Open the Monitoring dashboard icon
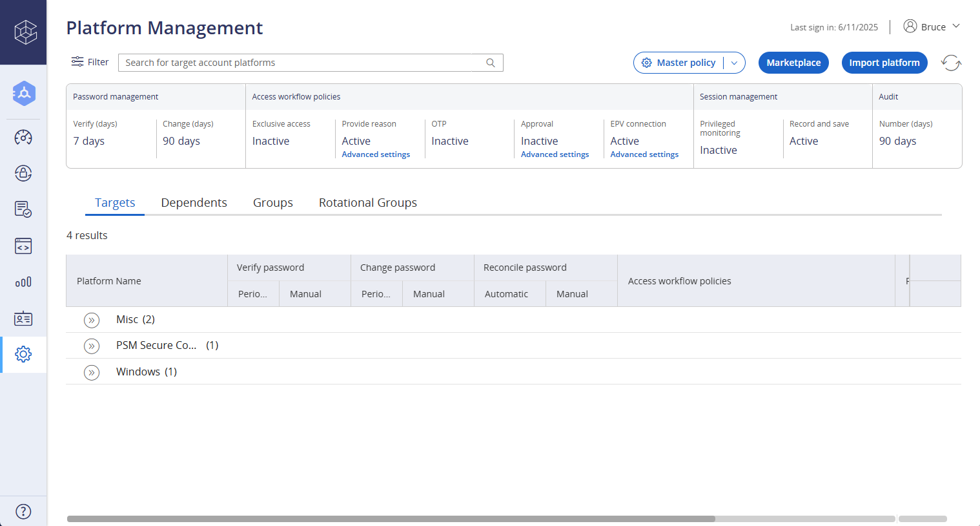 (x=23, y=137)
